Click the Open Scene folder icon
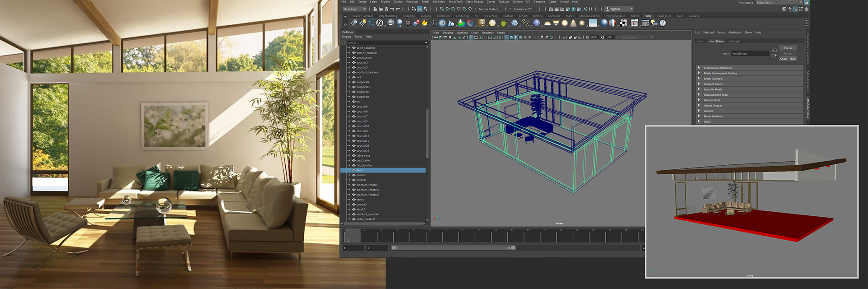The width and height of the screenshot is (868, 289). click(x=381, y=9)
